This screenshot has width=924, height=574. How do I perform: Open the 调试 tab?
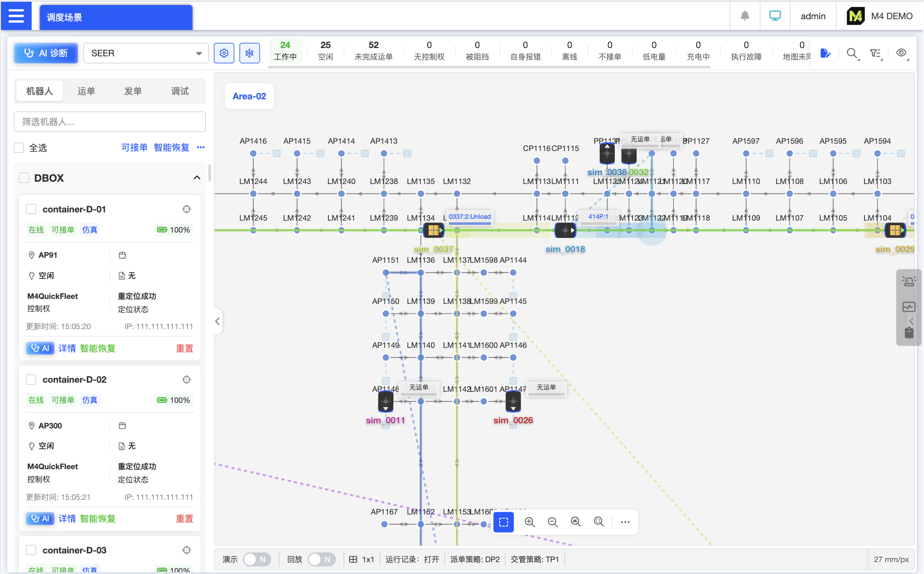[x=180, y=91]
